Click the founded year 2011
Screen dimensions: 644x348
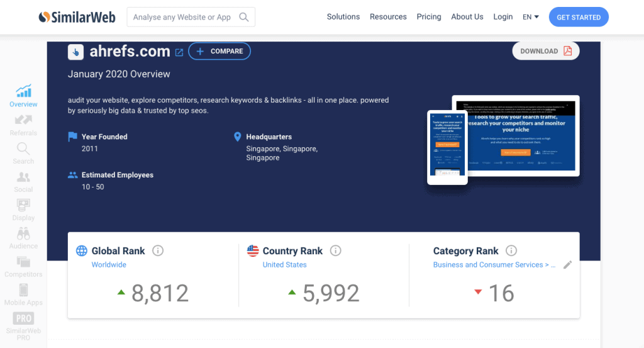point(89,149)
